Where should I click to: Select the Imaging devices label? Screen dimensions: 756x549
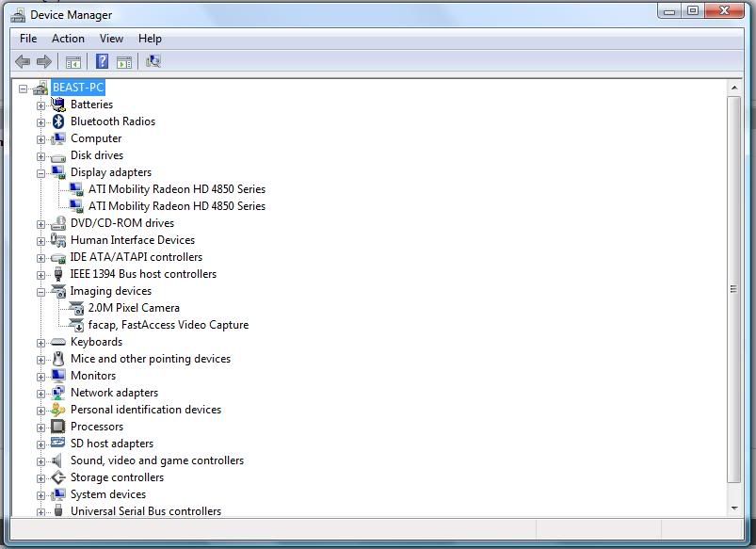(x=110, y=291)
